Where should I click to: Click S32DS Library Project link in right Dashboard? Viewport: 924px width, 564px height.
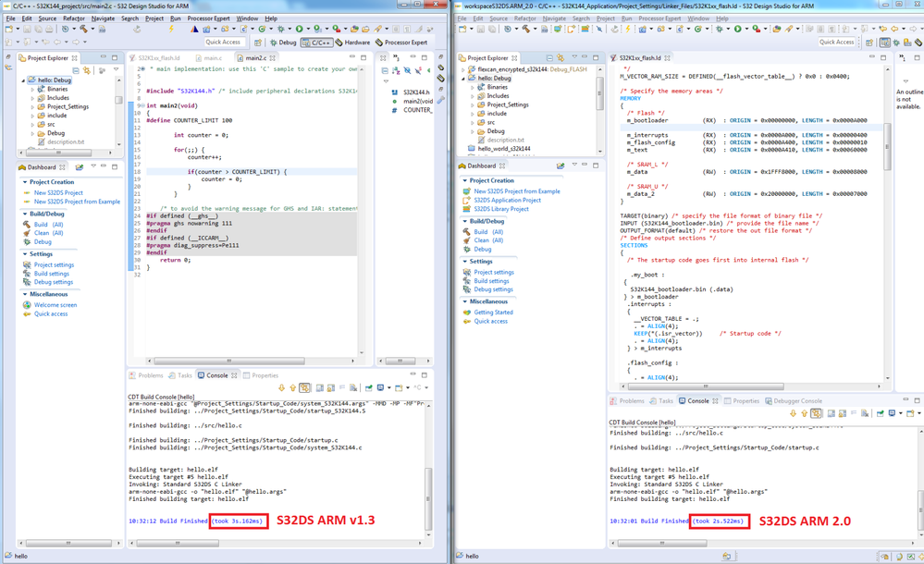click(x=501, y=209)
